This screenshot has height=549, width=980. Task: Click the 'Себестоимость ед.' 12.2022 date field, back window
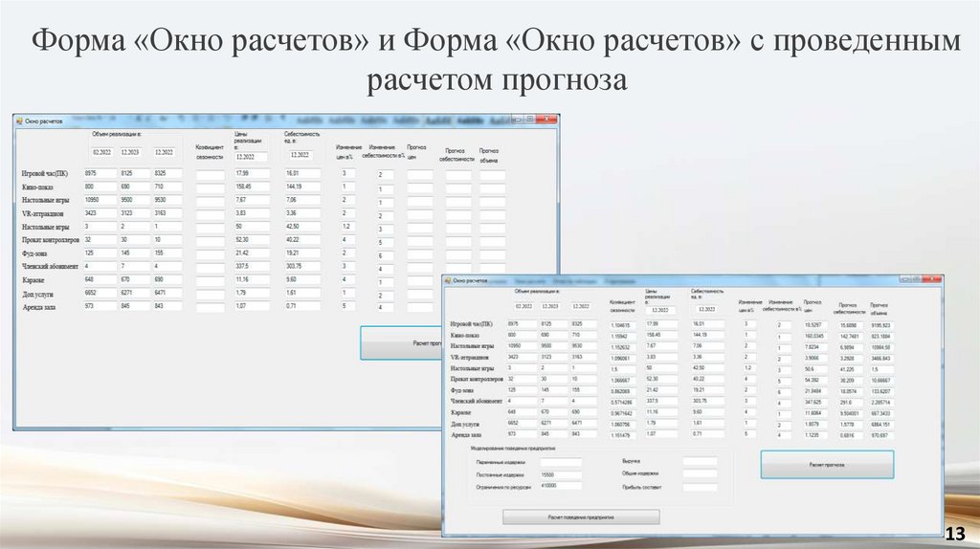(300, 154)
